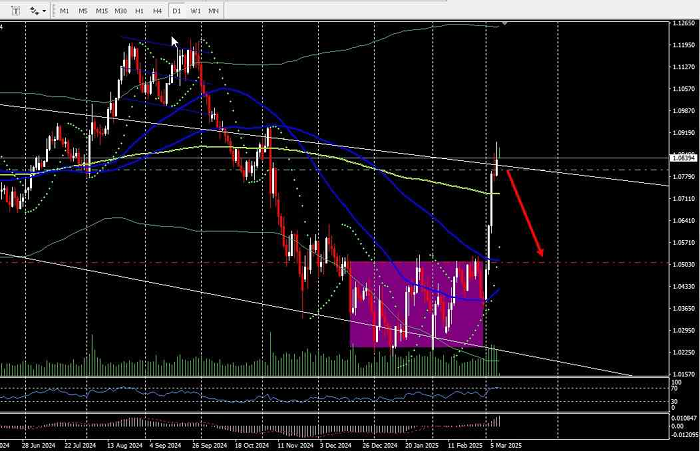Switch chart to H4 timeframe
The image size is (700, 451).
(x=158, y=11)
